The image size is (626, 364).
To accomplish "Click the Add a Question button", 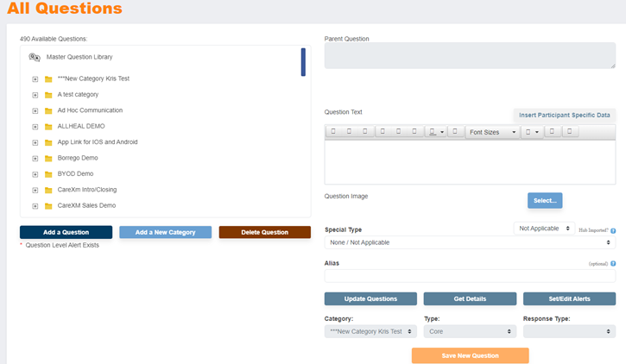I will click(66, 232).
